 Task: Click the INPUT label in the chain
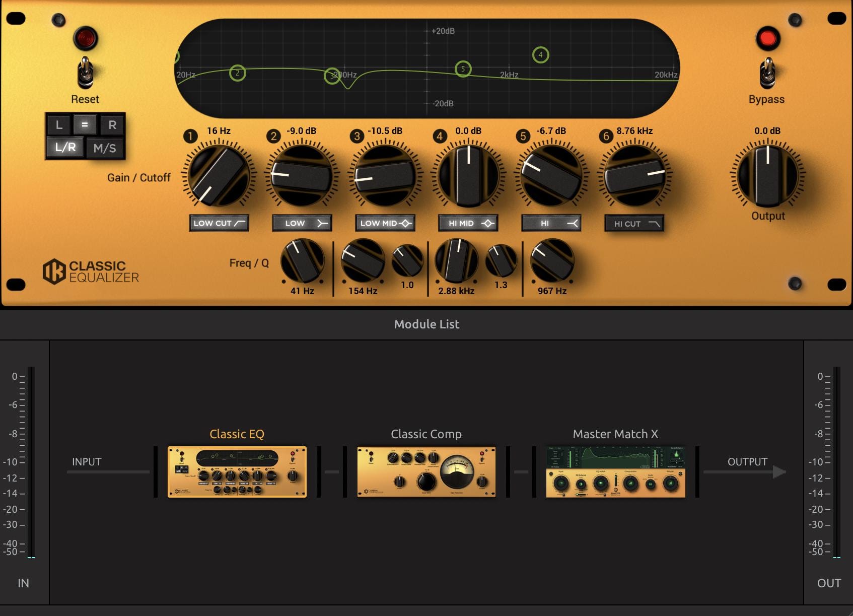[87, 462]
